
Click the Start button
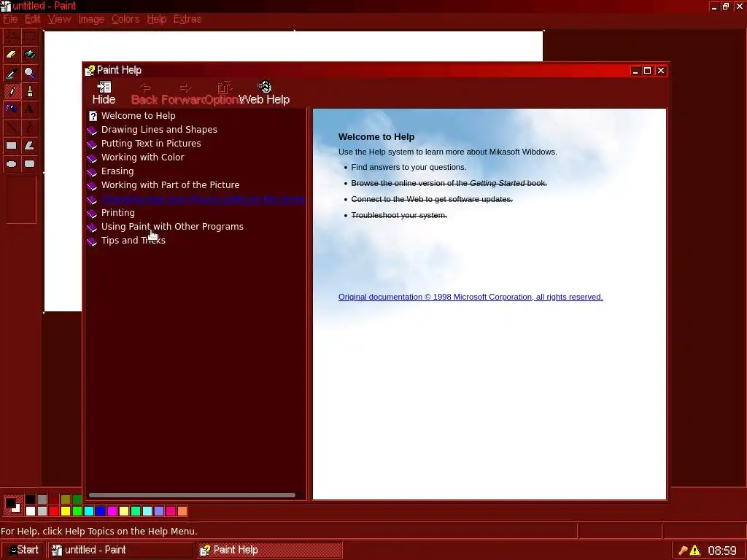(x=23, y=550)
